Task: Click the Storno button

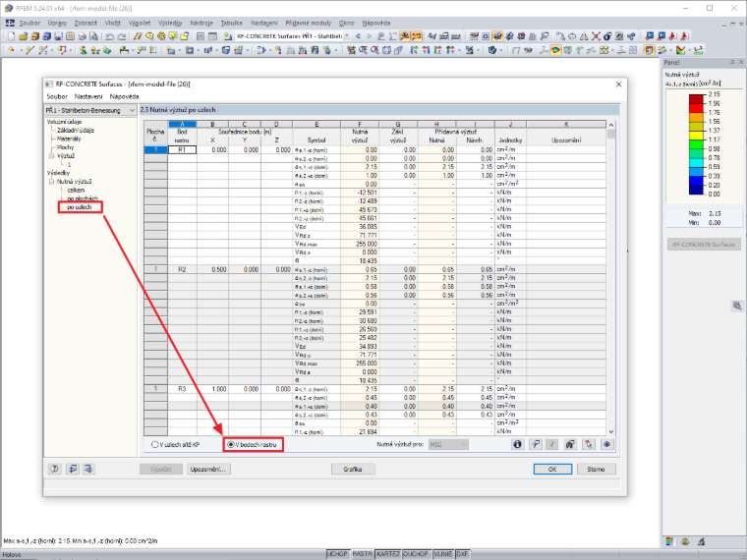Action: (x=596, y=470)
